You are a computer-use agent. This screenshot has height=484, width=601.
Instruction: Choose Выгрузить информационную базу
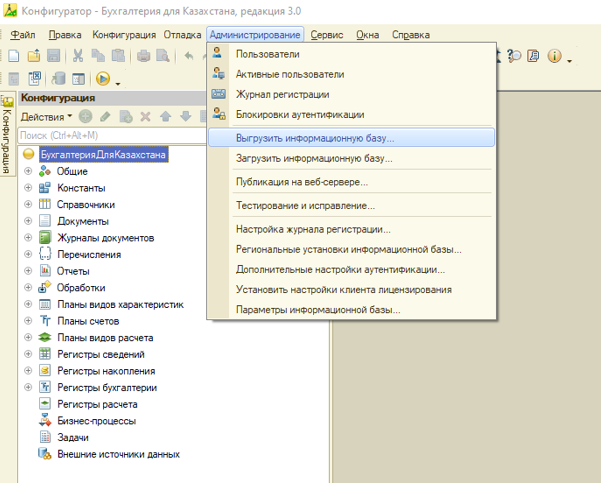[x=351, y=138]
